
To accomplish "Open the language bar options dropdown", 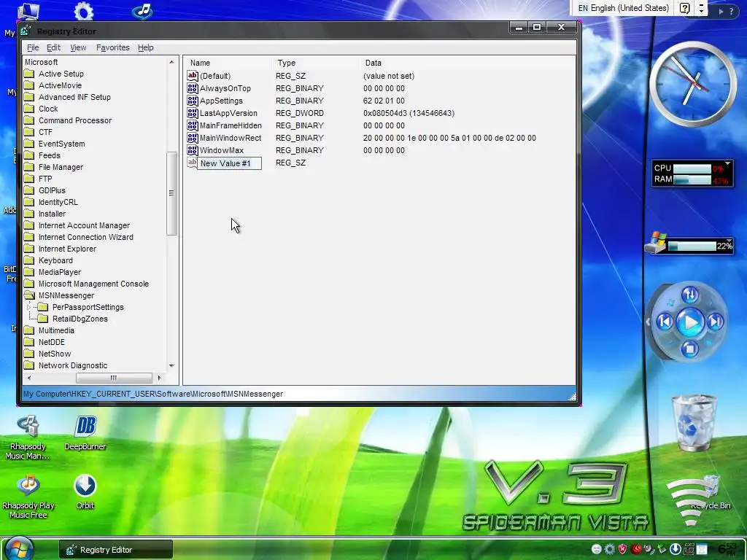I will (701, 8).
